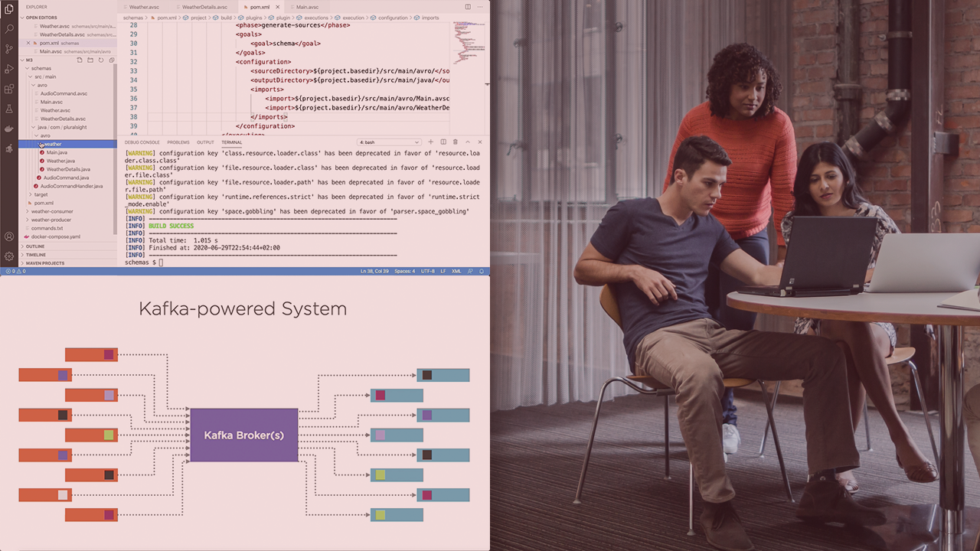This screenshot has width=980, height=551.
Task: Click the New File icon in explorer
Action: pos(80,60)
